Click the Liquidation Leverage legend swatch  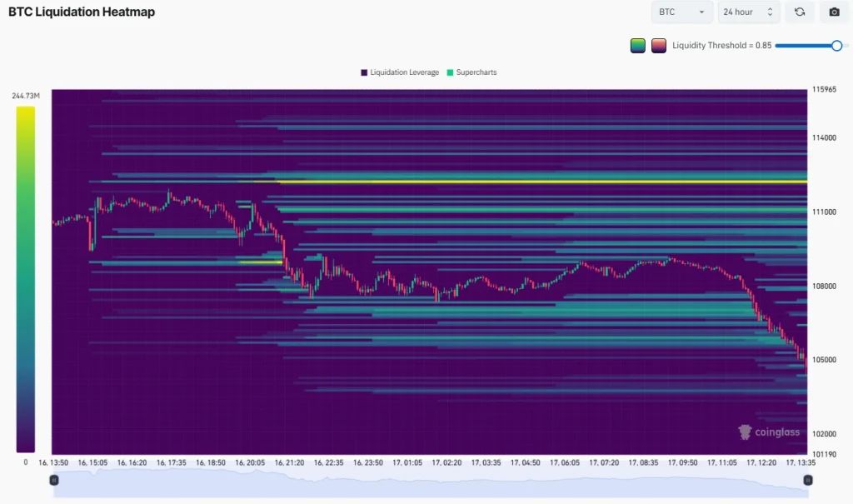pyautogui.click(x=364, y=72)
